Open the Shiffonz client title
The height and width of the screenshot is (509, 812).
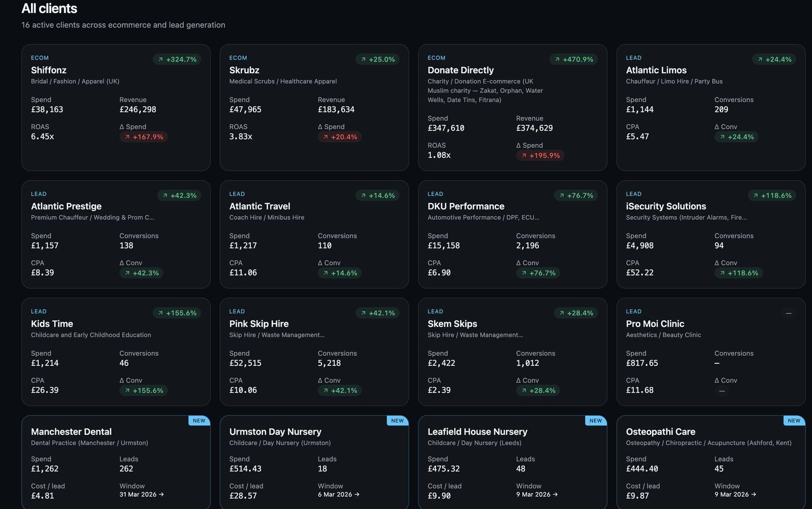coord(49,70)
